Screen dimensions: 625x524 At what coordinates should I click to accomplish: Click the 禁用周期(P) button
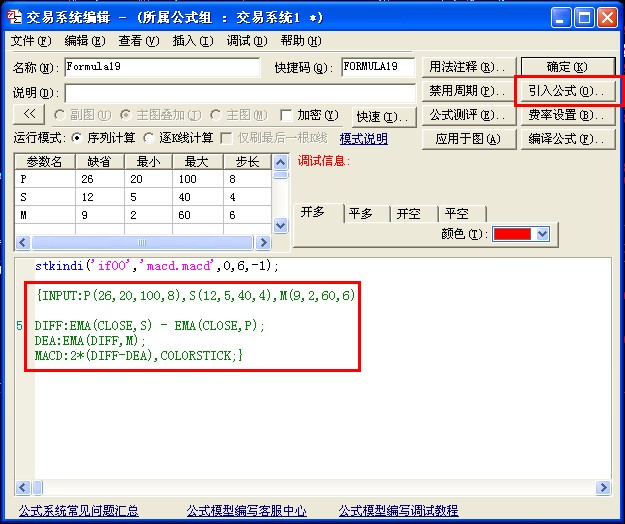[469, 91]
